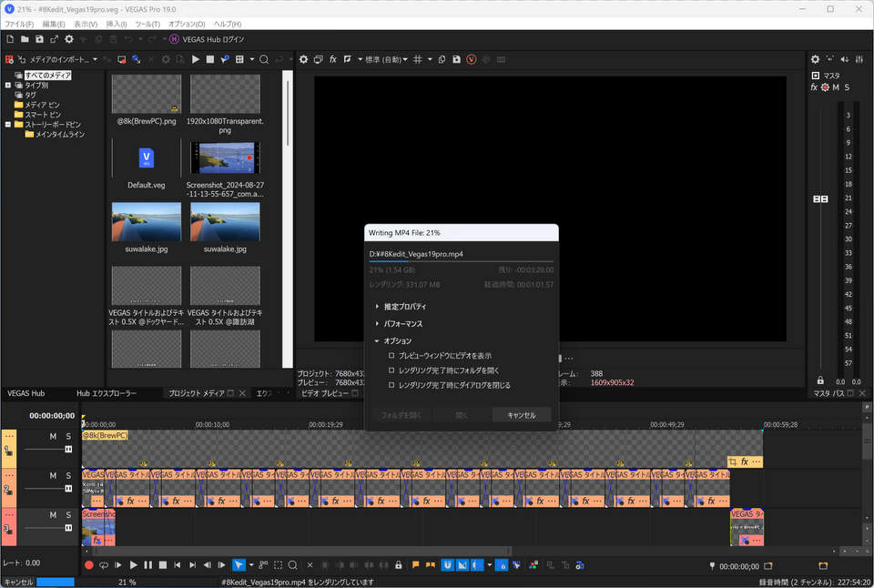This screenshot has width=874, height=588.
Task: Cancel rendering with the キャンセル button
Action: pyautogui.click(x=521, y=415)
